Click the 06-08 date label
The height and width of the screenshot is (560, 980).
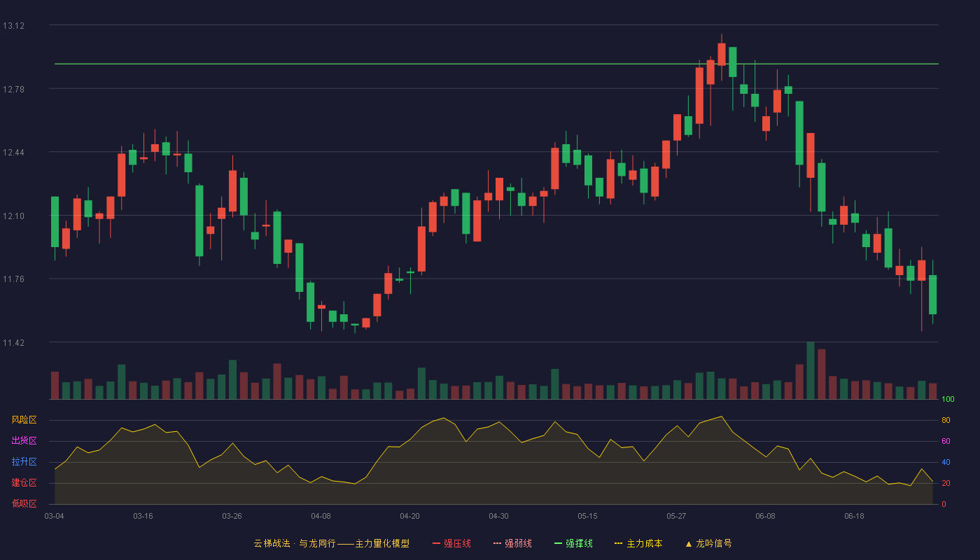tap(765, 516)
